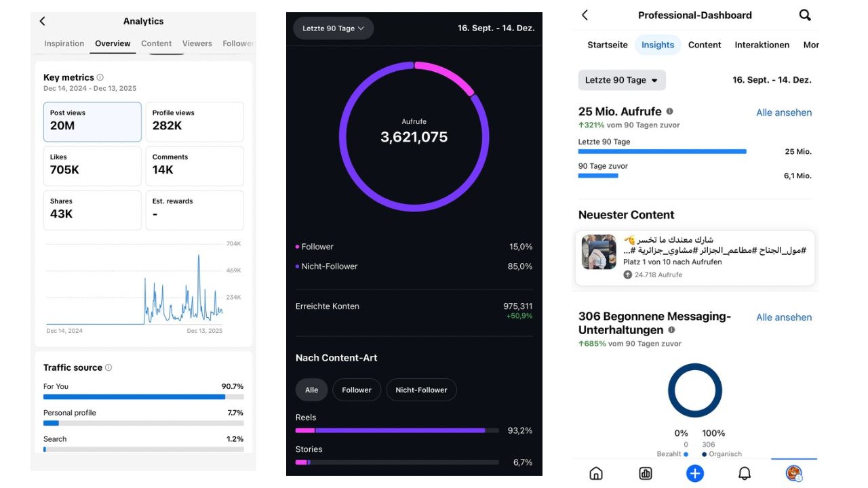868x488 pixels.
Task: Click Alle ansehen beside Messaging-Unterhaltungen
Action: click(783, 317)
